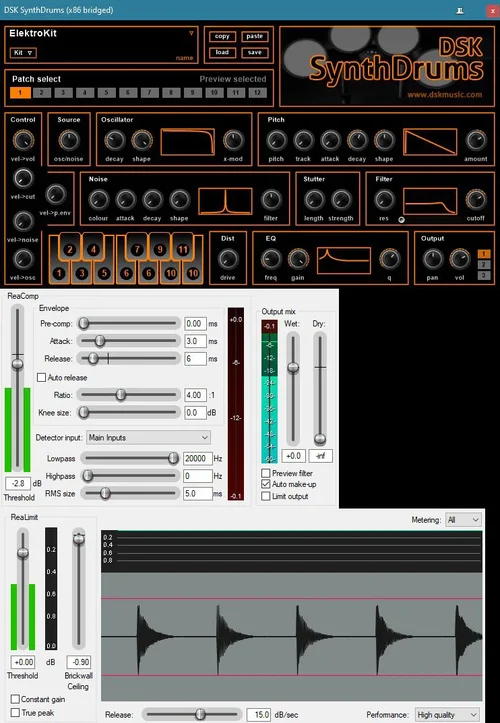Disable Auto make-up checkbox
This screenshot has width=500, height=723.
tap(266, 484)
